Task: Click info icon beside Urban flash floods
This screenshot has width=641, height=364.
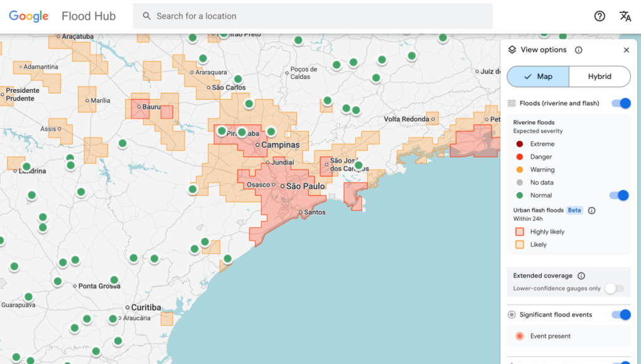Action: point(591,211)
